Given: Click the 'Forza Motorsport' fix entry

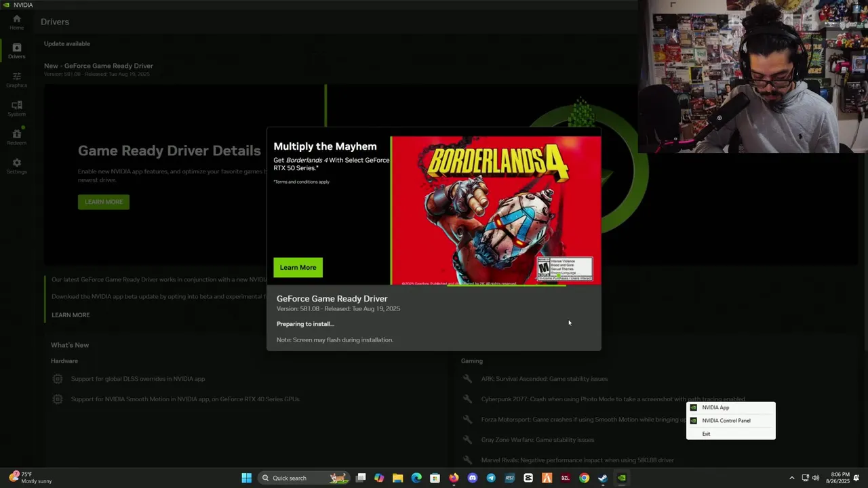Looking at the screenshot, I should point(584,420).
